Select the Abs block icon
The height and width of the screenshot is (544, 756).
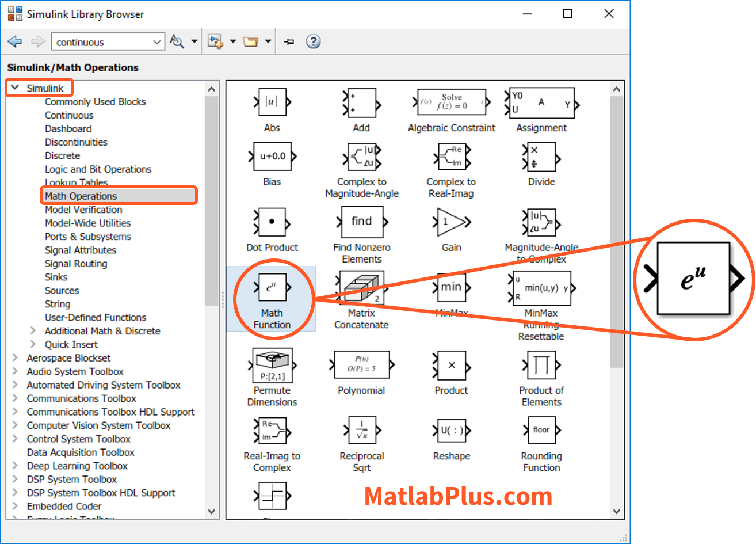(272, 102)
